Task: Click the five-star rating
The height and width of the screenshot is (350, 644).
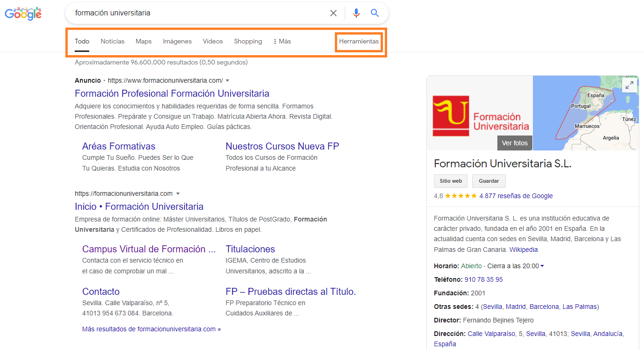Action: (x=461, y=196)
